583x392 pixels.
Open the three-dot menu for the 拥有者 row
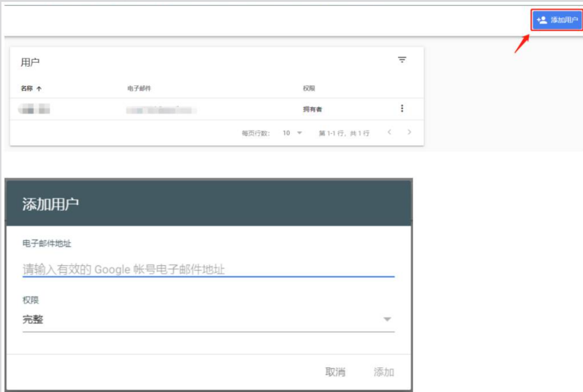pos(402,109)
